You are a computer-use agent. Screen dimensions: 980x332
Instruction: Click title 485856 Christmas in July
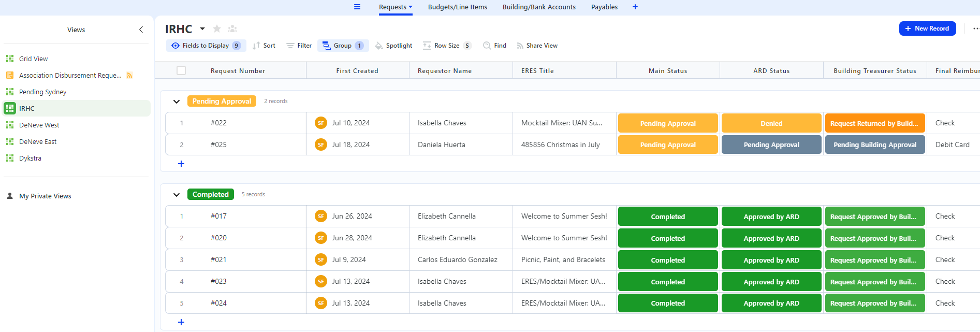pos(561,145)
